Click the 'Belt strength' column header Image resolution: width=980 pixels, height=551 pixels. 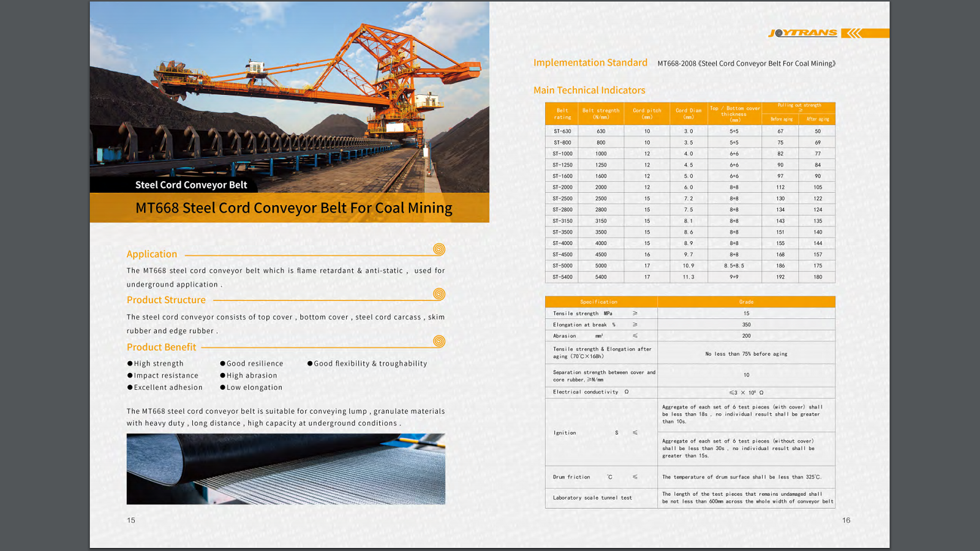coord(601,114)
